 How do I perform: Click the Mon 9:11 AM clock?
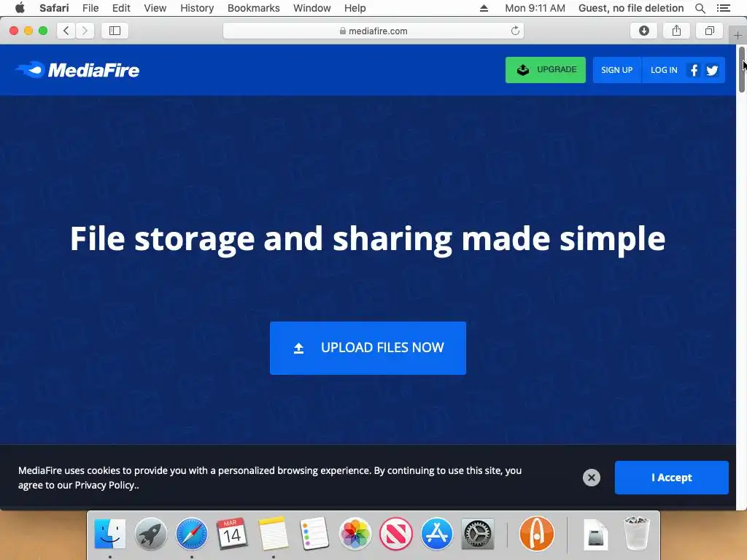535,8
